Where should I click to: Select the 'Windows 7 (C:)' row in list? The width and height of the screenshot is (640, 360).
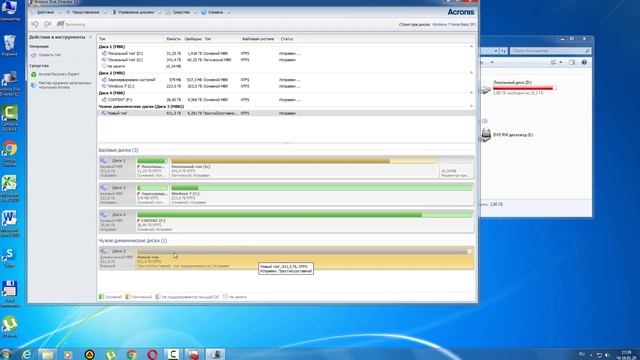[x=286, y=87]
